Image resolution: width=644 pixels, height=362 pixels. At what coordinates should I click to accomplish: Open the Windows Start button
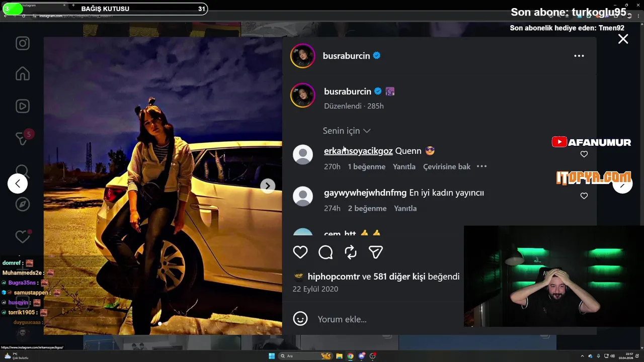click(272, 356)
